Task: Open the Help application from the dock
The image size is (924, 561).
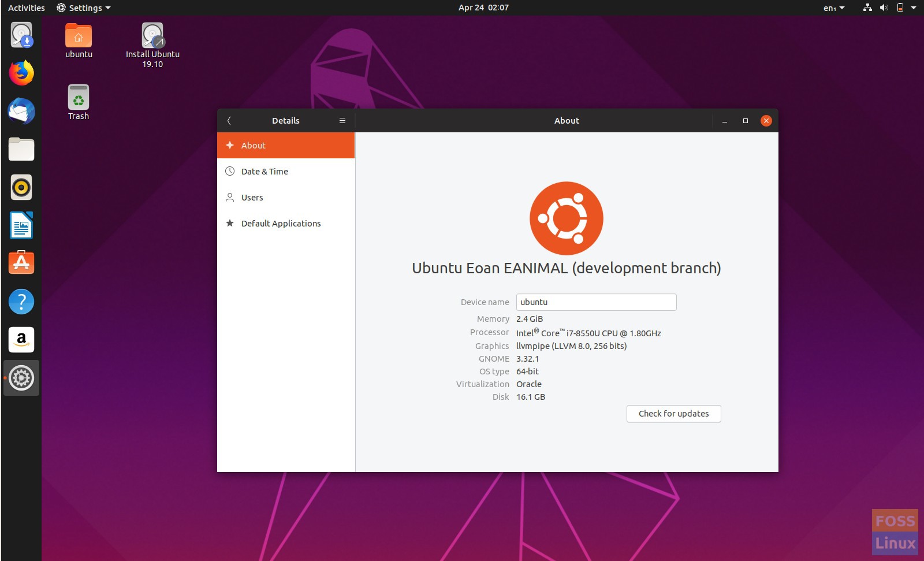Action: coord(21,301)
